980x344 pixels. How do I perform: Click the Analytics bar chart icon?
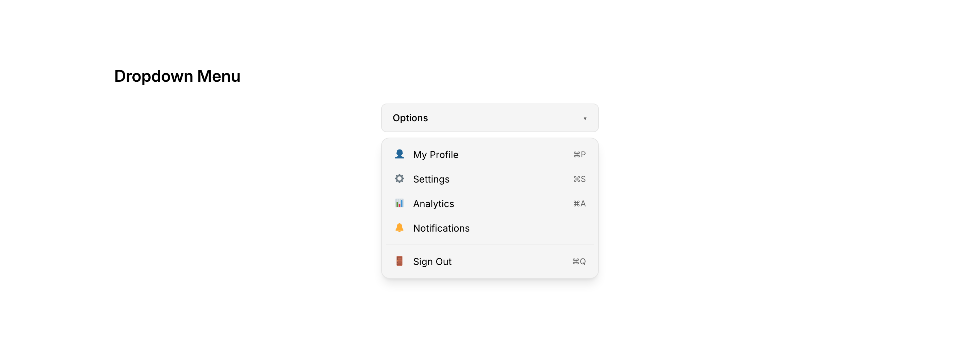coord(399,203)
